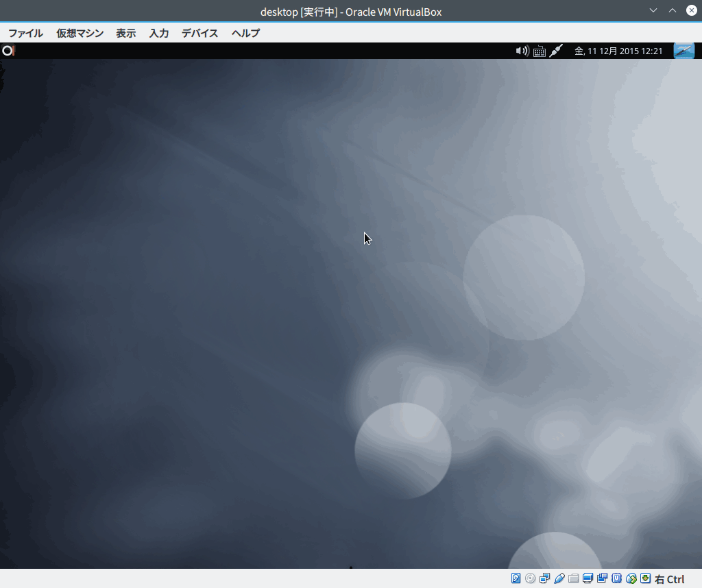The image size is (702, 588).
Task: Click the volume speaker icon in guest panel
Action: 522,51
